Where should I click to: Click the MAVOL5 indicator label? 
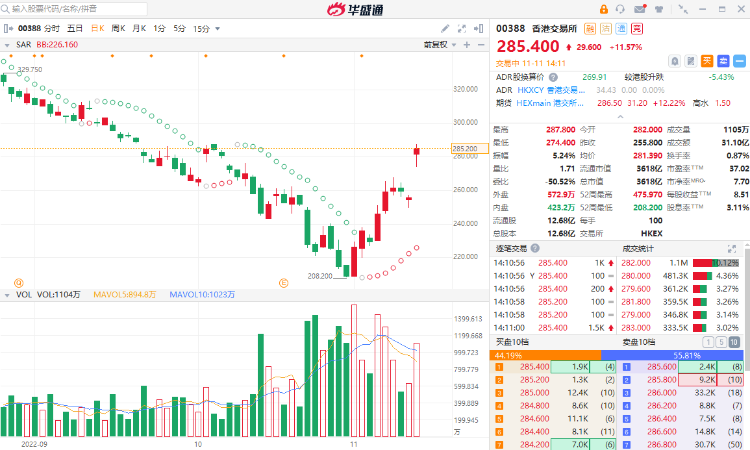(x=124, y=295)
